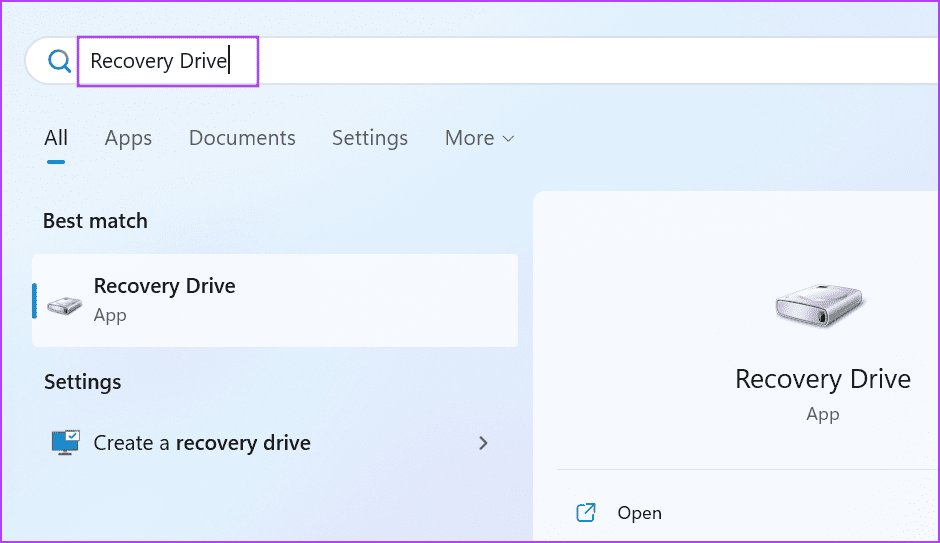Expand the More filter dropdown

click(480, 138)
